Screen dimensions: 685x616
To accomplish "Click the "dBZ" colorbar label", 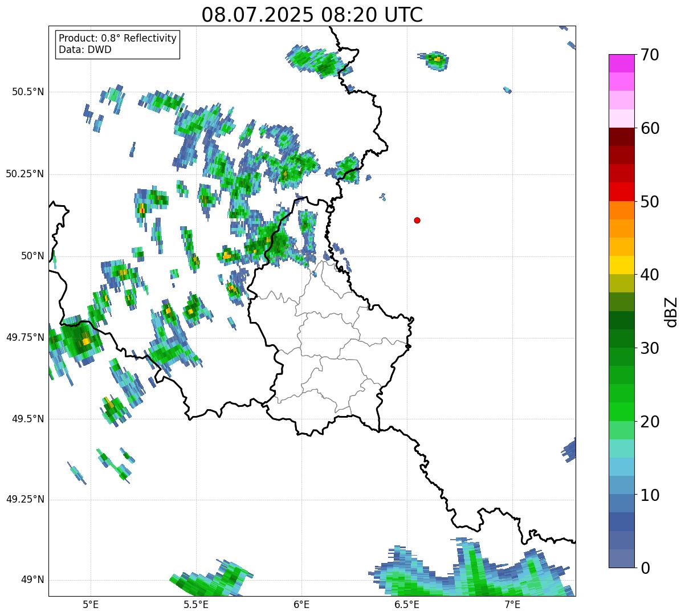I will [671, 311].
